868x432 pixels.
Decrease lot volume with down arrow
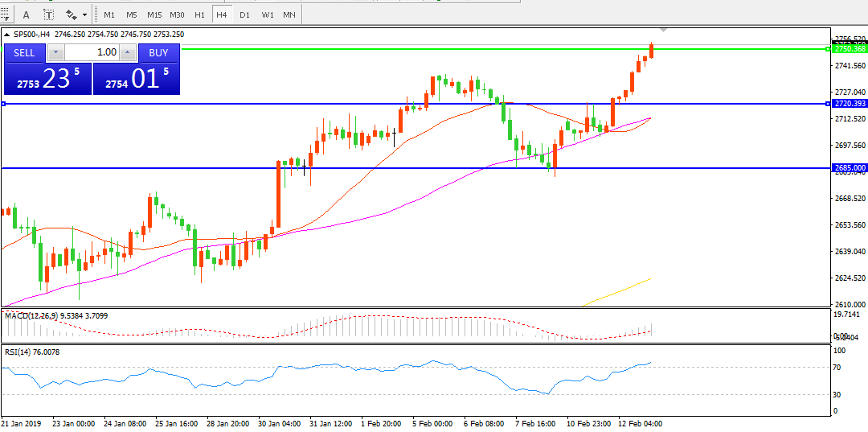pyautogui.click(x=55, y=52)
